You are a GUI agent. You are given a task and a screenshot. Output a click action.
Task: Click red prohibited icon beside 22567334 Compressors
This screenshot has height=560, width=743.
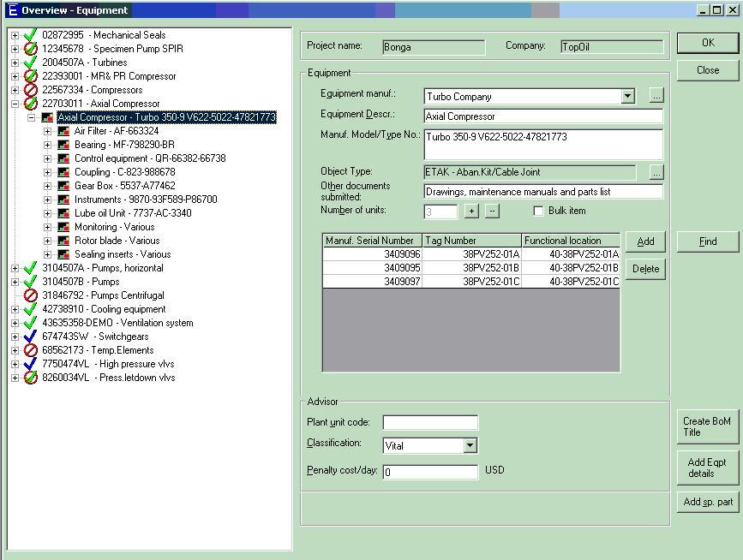[30, 89]
